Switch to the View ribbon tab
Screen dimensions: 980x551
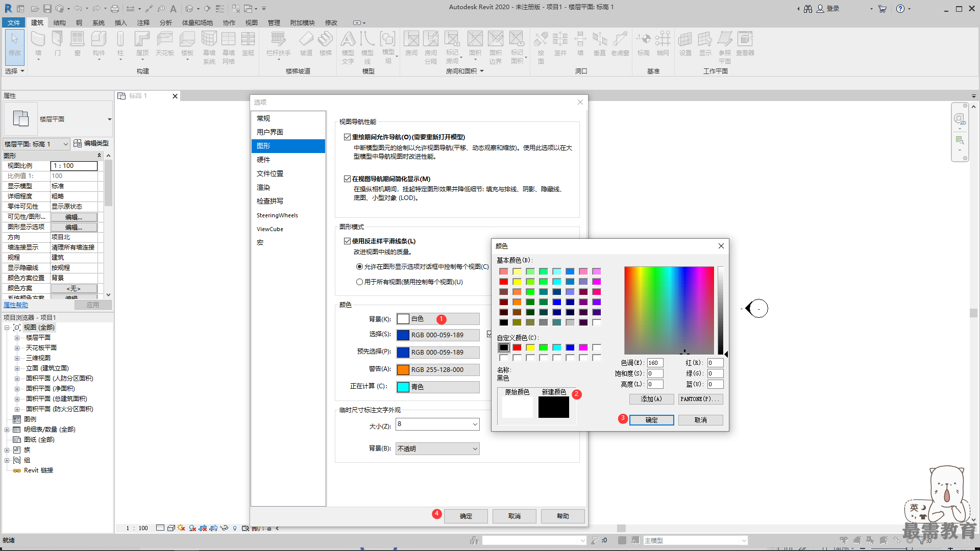point(251,22)
